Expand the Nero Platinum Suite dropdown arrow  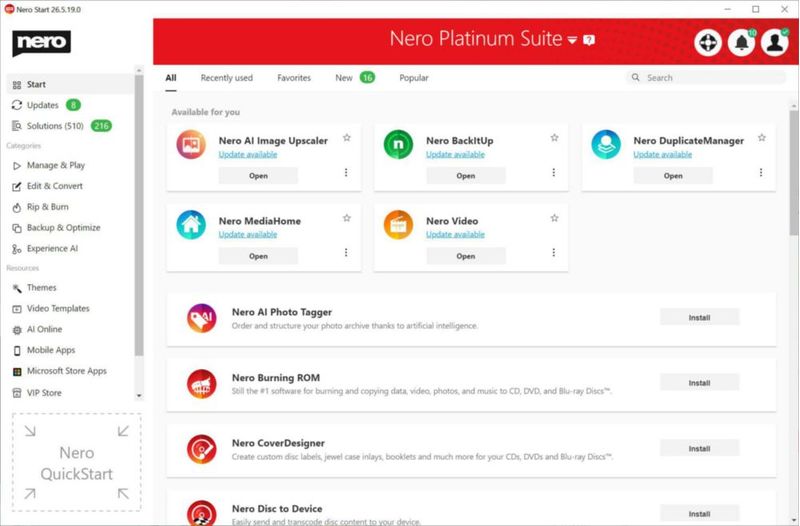tap(572, 40)
